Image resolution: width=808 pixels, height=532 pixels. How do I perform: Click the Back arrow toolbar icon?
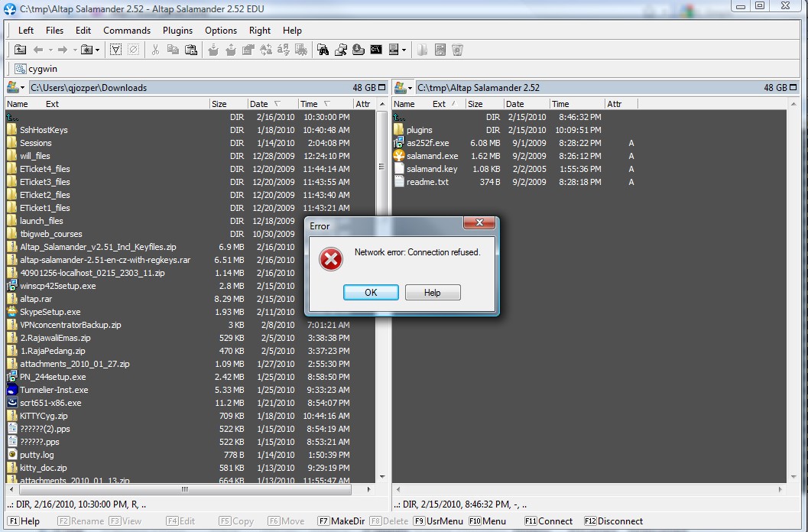tap(38, 50)
